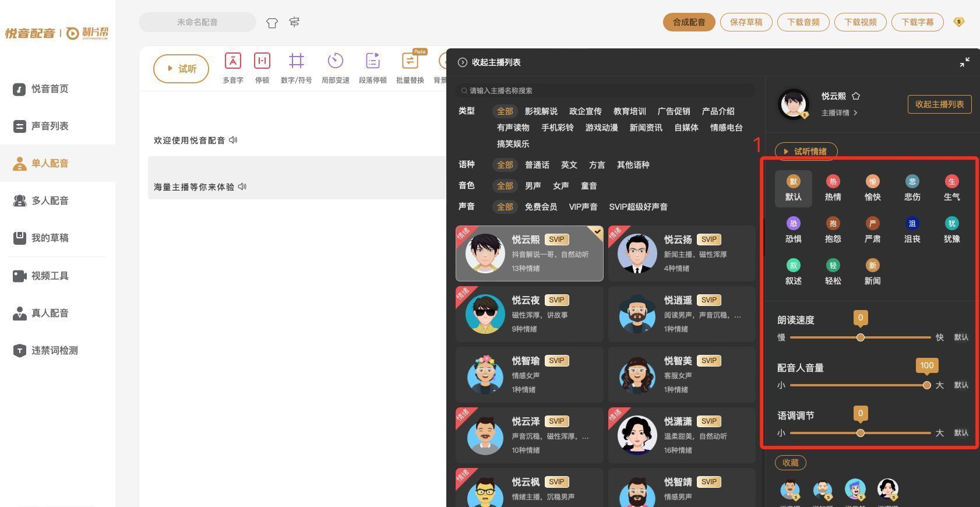This screenshot has width=980, height=507.
Task: Filter type by 新闻资讯
Action: (646, 128)
